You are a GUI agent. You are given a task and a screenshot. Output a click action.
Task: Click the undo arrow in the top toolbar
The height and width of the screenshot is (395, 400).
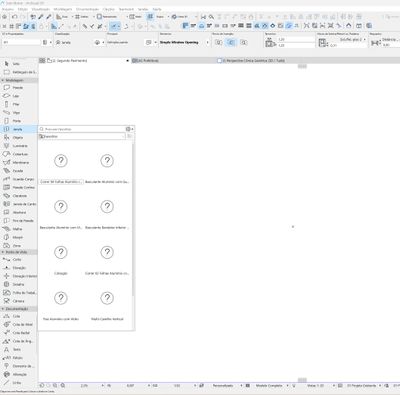click(14, 17)
